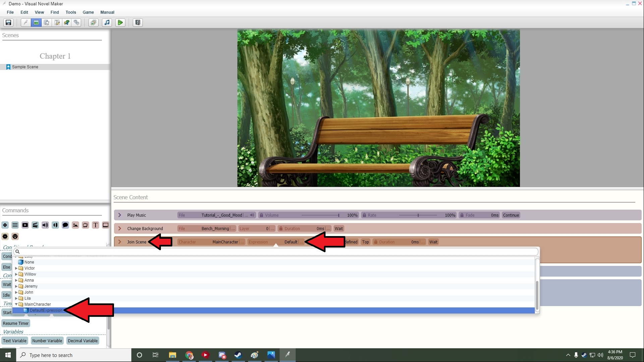Open the Tools menu
This screenshot has height=362, width=644.
click(71, 12)
